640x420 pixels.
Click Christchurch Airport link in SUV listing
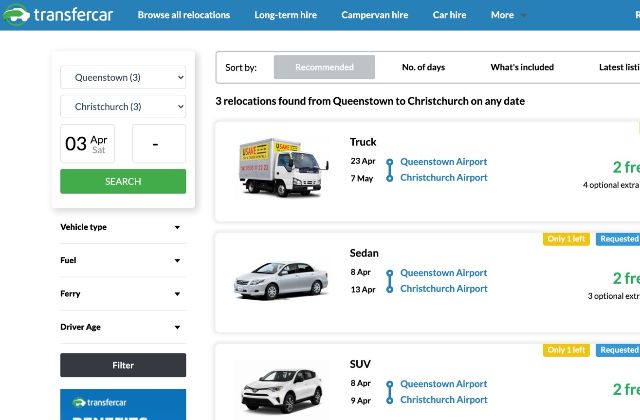444,400
